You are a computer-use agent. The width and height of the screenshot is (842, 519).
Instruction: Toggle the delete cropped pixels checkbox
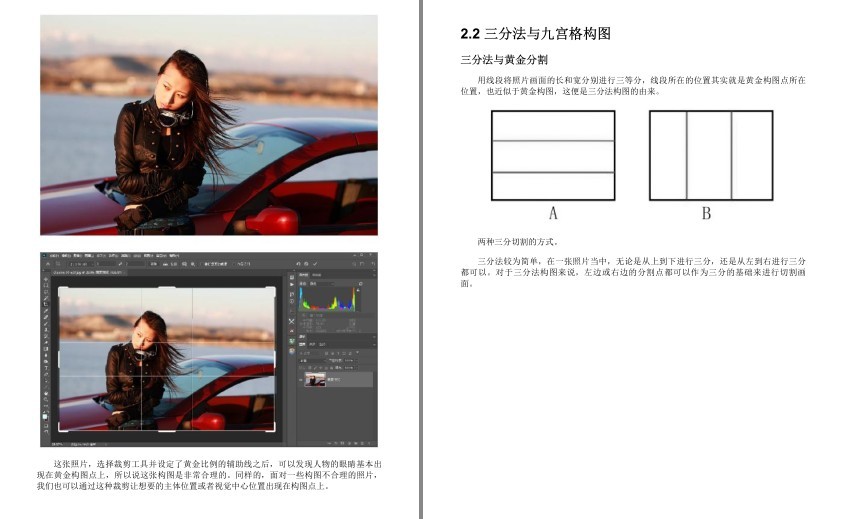(x=205, y=264)
